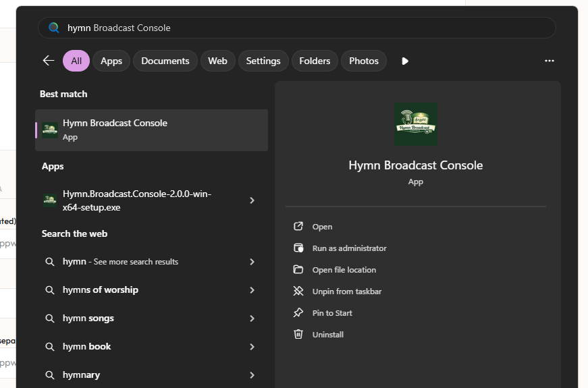Expand chevron for 'hymn songs'
This screenshot has width=588, height=388.
tap(252, 318)
